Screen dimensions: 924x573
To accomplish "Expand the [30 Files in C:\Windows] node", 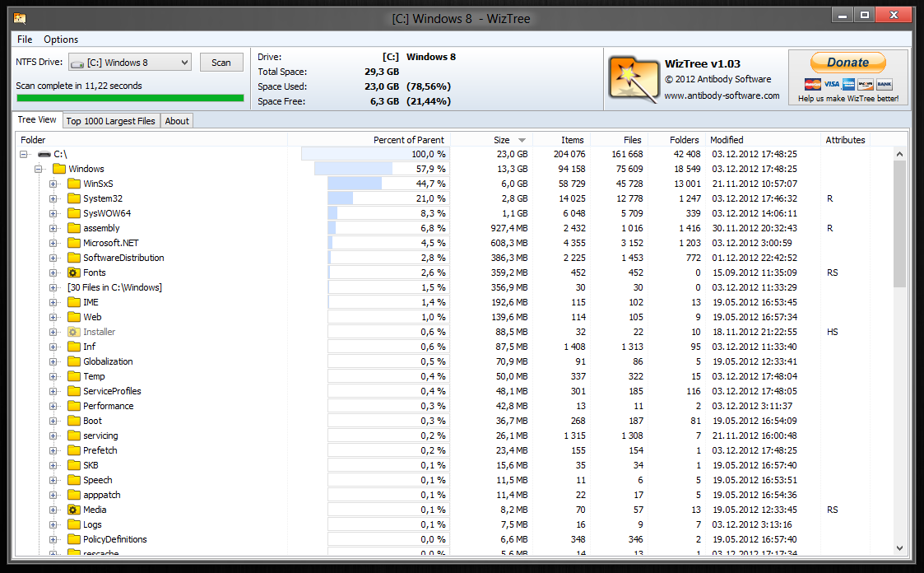I will (53, 287).
